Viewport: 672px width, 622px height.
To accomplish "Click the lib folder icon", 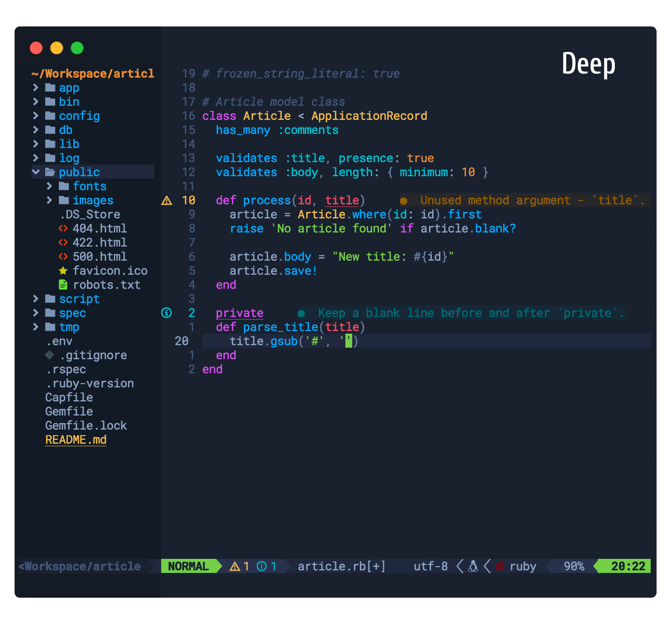I will (x=50, y=144).
